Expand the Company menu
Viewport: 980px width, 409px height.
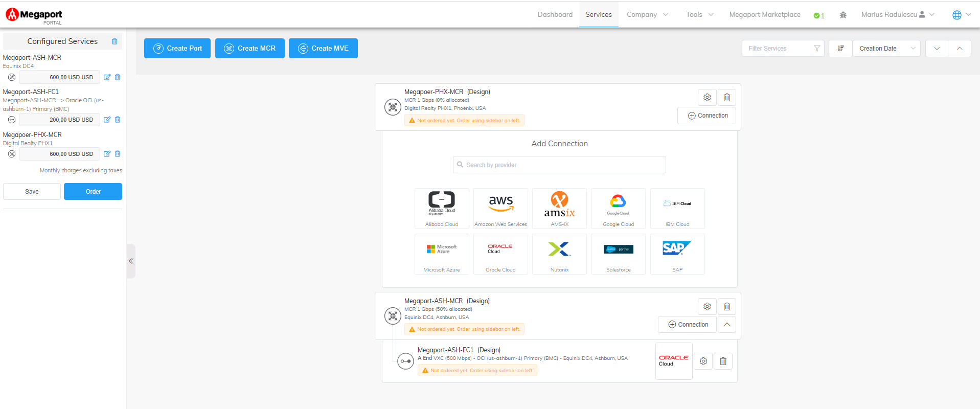coord(647,15)
